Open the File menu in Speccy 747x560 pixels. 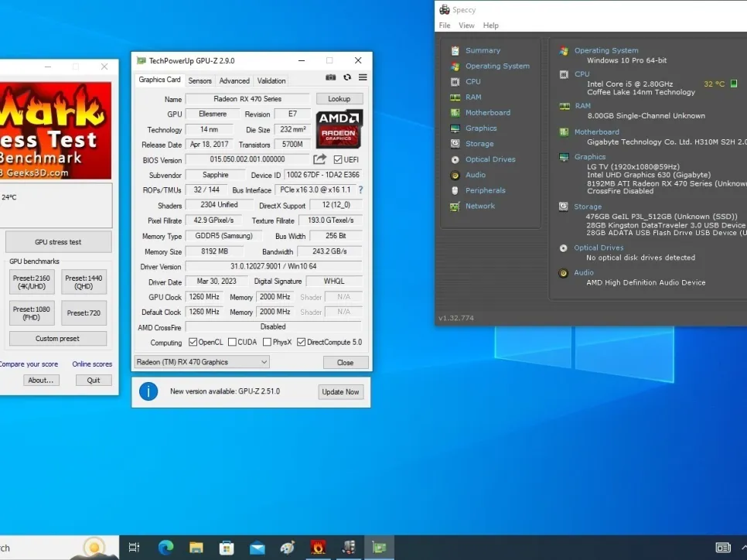pos(445,26)
